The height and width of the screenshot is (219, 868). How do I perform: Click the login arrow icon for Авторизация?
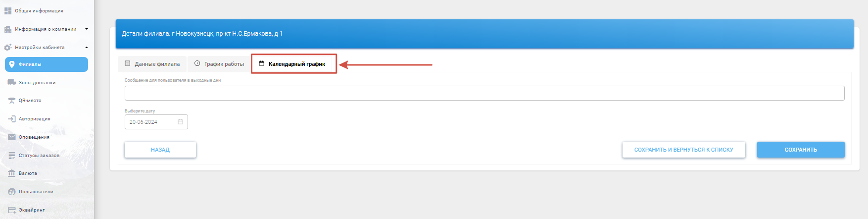coord(12,119)
